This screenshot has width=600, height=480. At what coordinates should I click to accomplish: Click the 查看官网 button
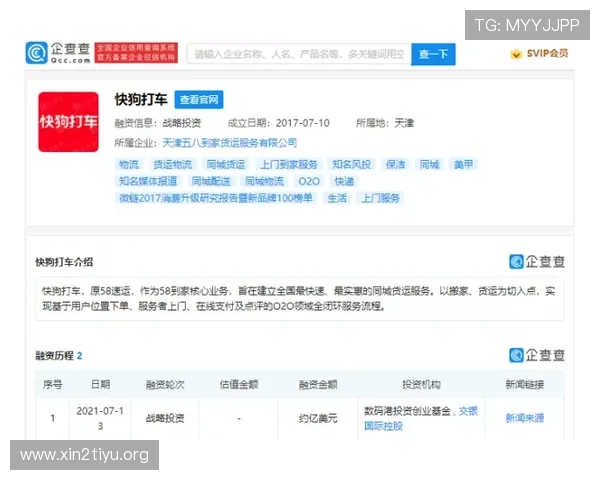point(199,100)
